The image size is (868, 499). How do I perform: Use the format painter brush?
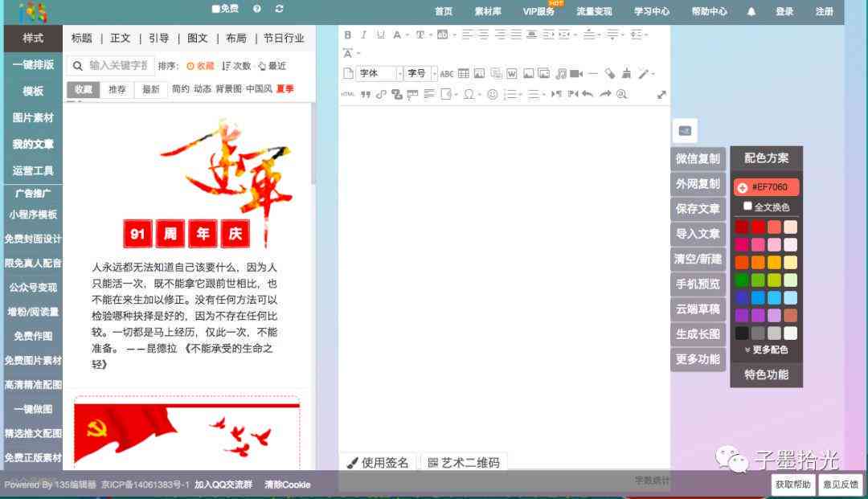pos(609,73)
